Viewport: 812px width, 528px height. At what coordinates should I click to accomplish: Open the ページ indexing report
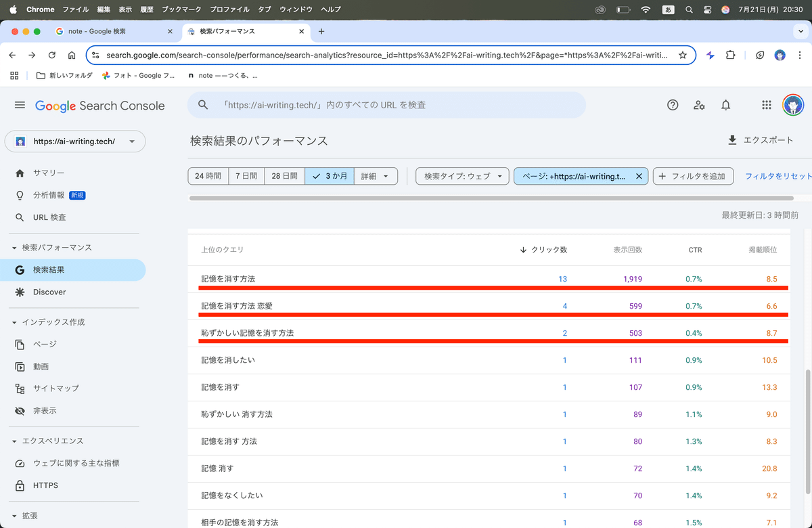coord(72,344)
